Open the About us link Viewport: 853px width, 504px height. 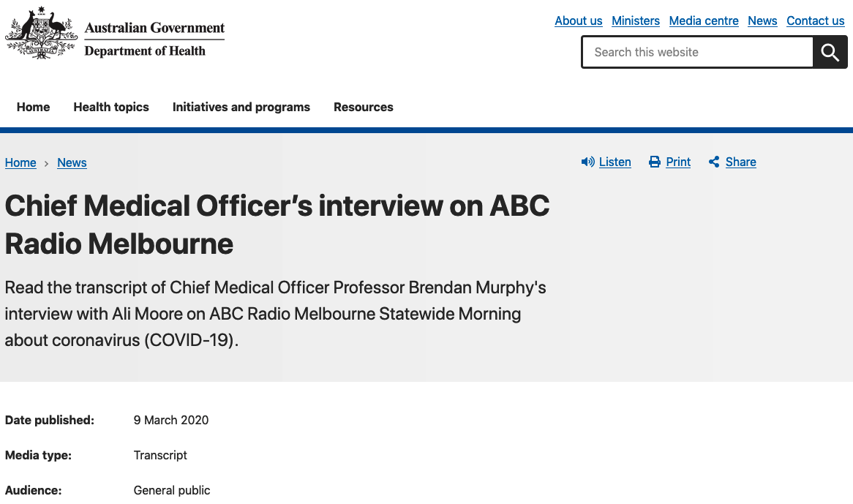[578, 20]
